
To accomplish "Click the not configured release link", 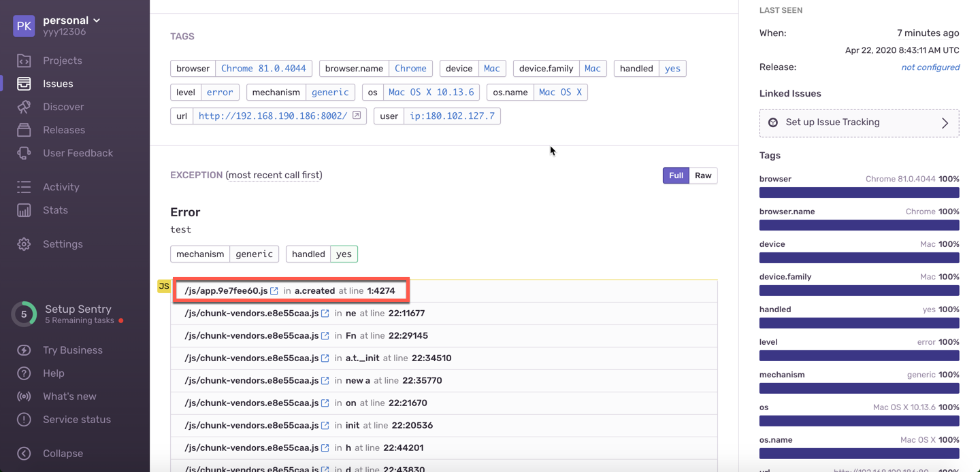I will [930, 67].
